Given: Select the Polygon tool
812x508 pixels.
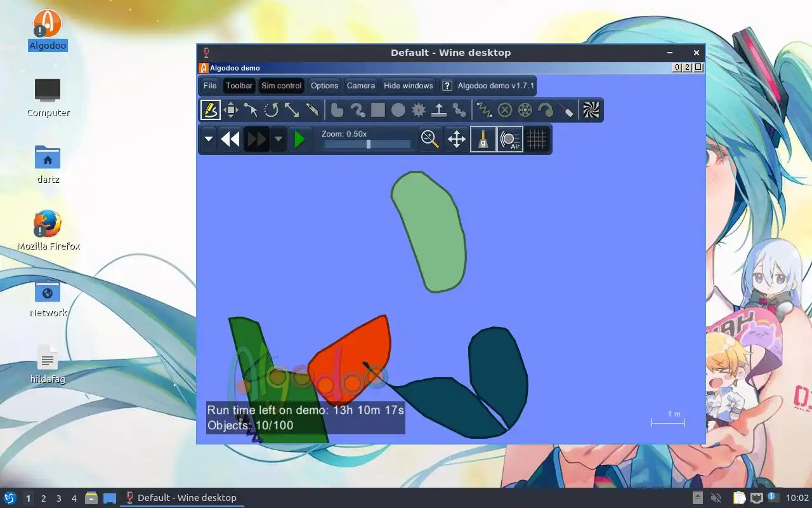Looking at the screenshot, I should (x=337, y=110).
